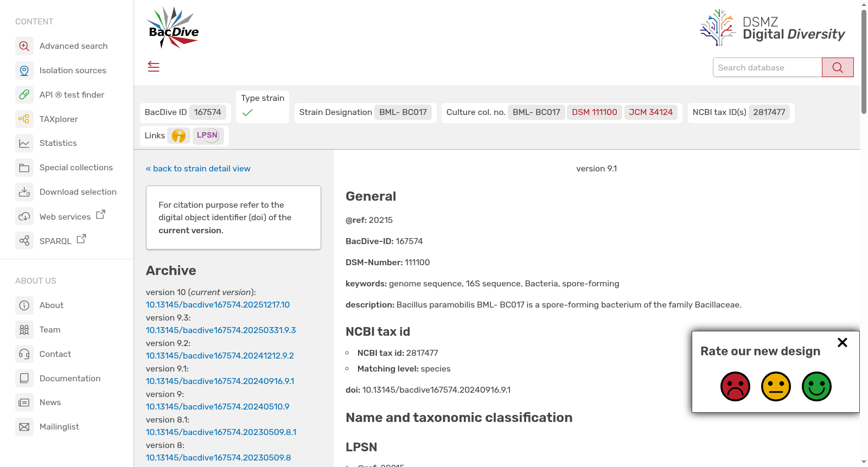Open the orange Links icon badge
The image size is (868, 467).
click(178, 136)
